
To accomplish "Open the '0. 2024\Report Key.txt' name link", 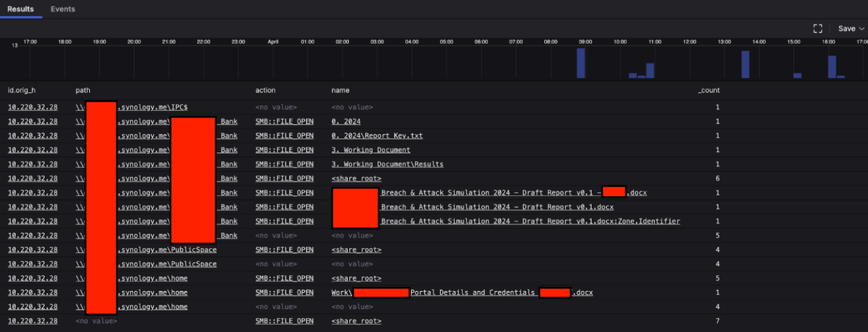I will (x=377, y=136).
